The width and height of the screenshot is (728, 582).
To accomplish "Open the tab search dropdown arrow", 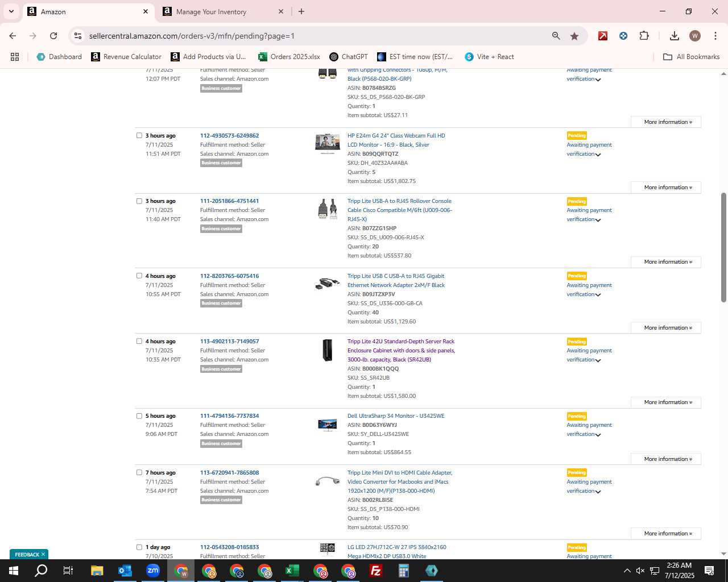I will coord(11,11).
